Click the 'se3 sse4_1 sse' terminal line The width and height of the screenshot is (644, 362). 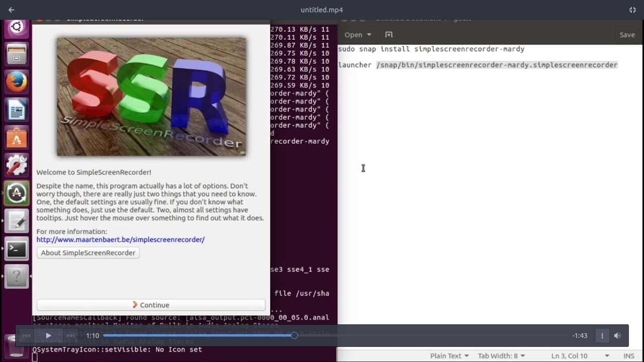tap(300, 269)
